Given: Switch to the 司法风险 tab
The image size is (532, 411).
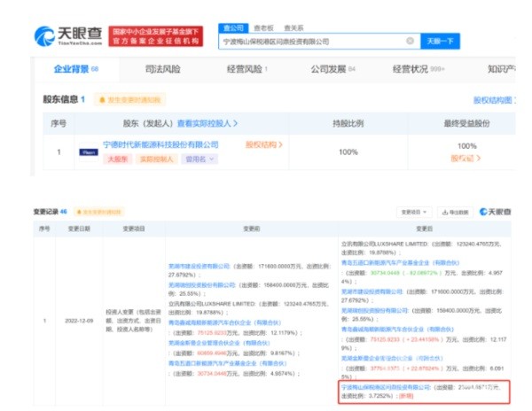Looking at the screenshot, I should 162,69.
